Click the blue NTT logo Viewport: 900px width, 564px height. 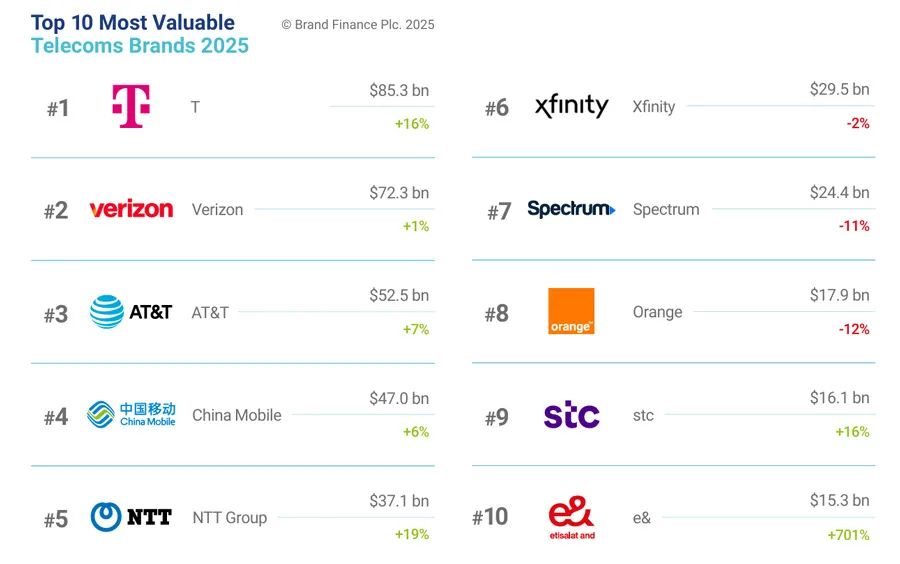tap(131, 517)
